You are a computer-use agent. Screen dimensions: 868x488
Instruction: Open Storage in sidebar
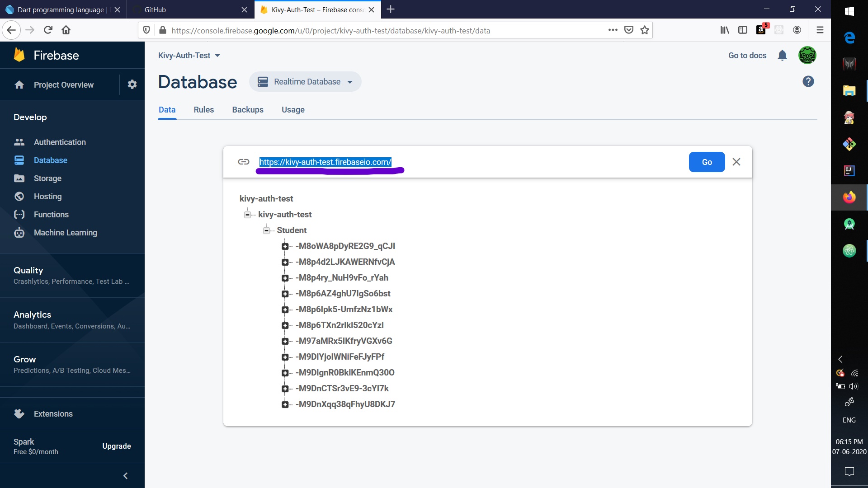[47, 178]
